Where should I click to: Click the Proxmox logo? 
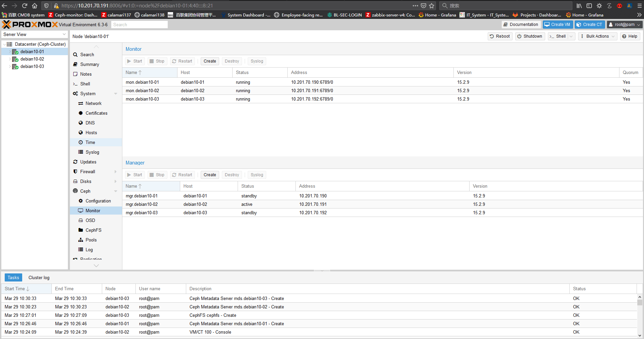point(30,25)
